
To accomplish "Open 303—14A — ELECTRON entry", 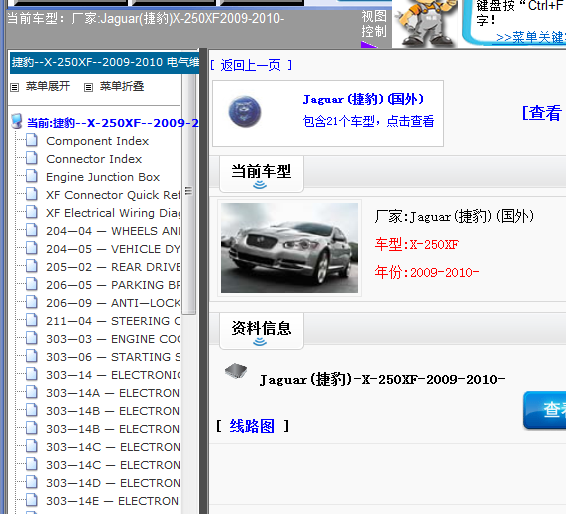I will point(113,393).
